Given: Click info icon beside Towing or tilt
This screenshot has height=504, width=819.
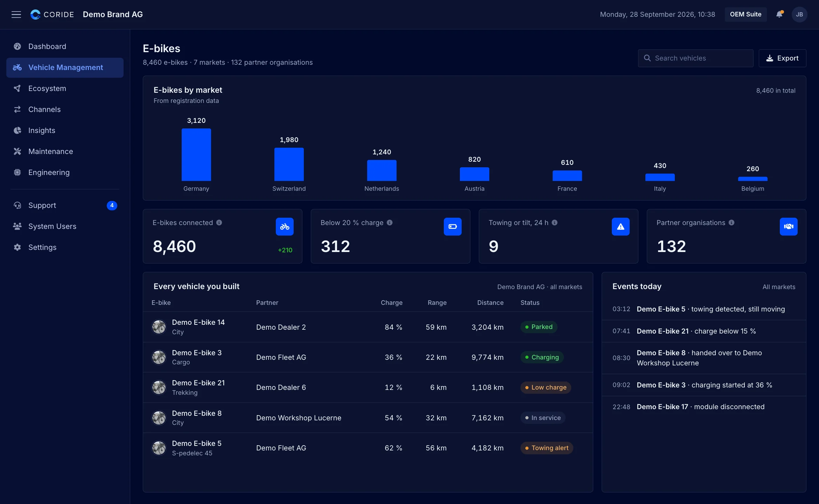Looking at the screenshot, I should pos(554,223).
